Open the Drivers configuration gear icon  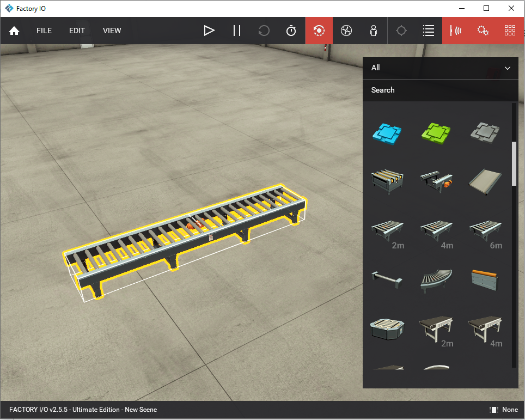483,31
